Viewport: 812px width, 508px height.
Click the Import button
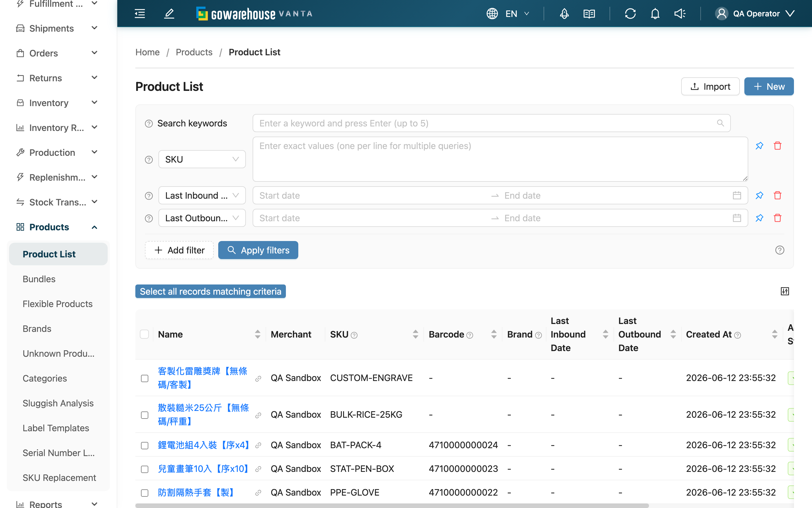710,86
